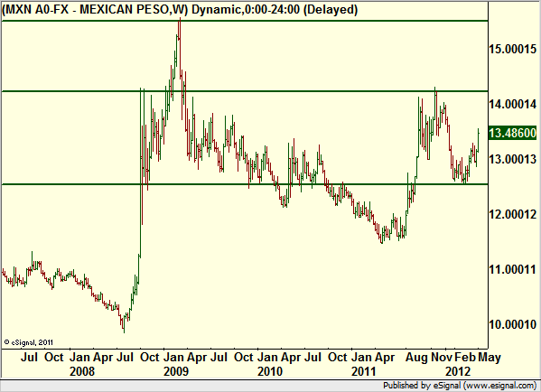541x392 pixels.
Task: Click the Nov month label on time axis
Action: click(442, 357)
